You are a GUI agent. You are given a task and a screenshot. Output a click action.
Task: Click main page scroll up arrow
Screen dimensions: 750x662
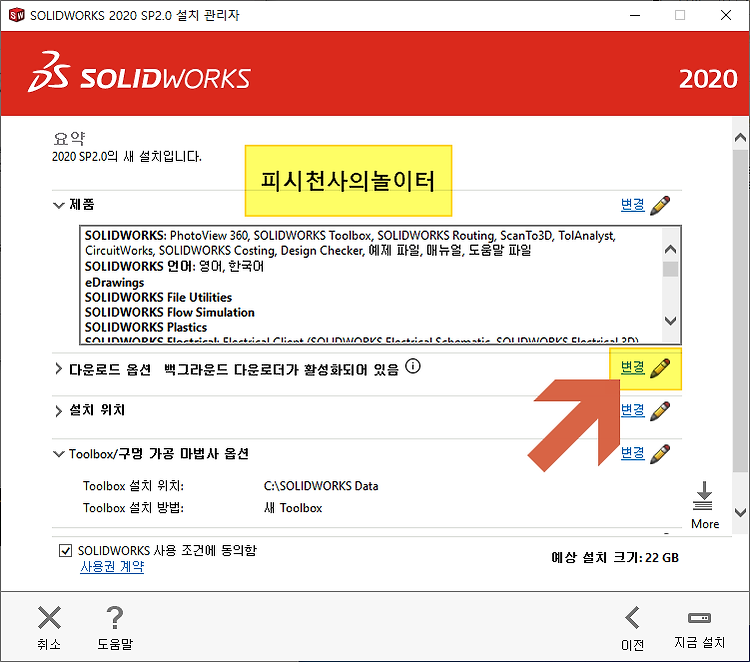740,138
